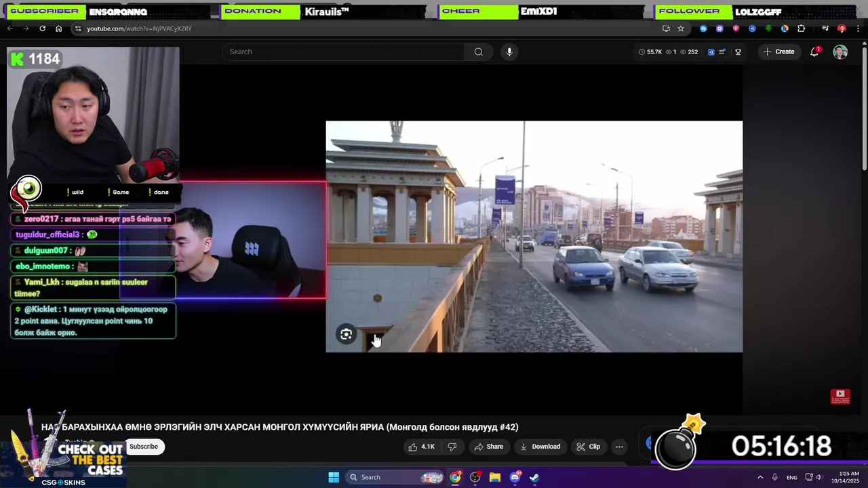
Task: Open the green download arrow extension
Action: [x=768, y=28]
